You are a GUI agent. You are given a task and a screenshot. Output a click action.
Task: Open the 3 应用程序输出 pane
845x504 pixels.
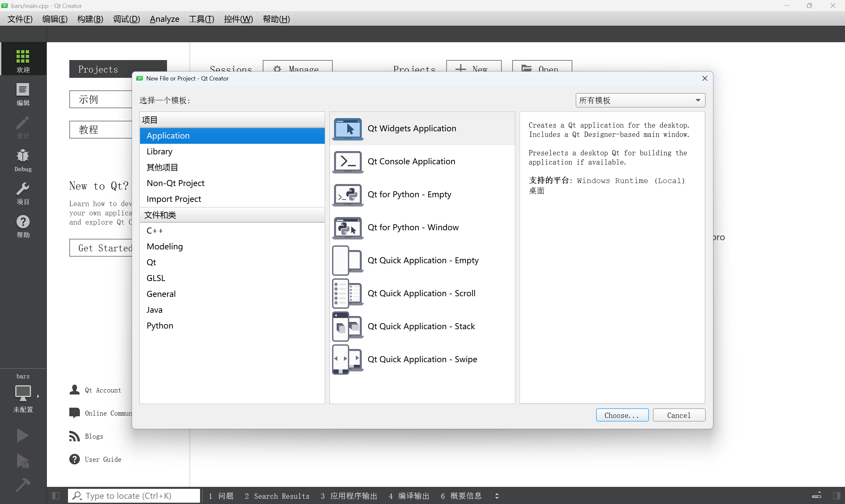[x=349, y=496]
